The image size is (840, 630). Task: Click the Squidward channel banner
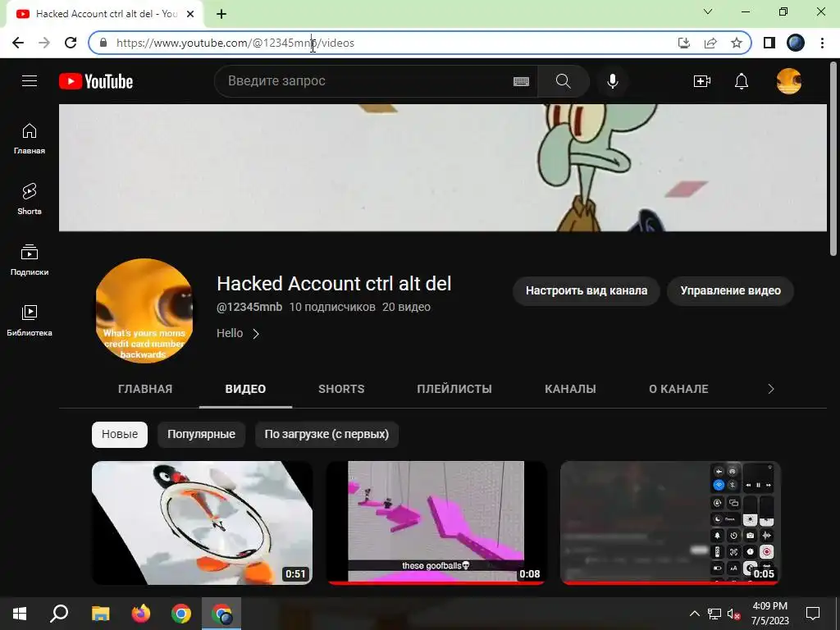(x=442, y=167)
